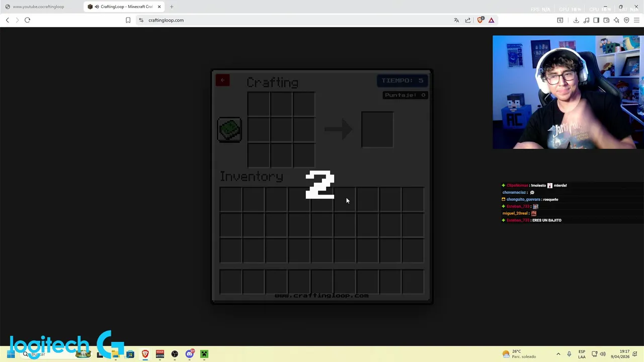Click the microphone tray icon

(569, 354)
